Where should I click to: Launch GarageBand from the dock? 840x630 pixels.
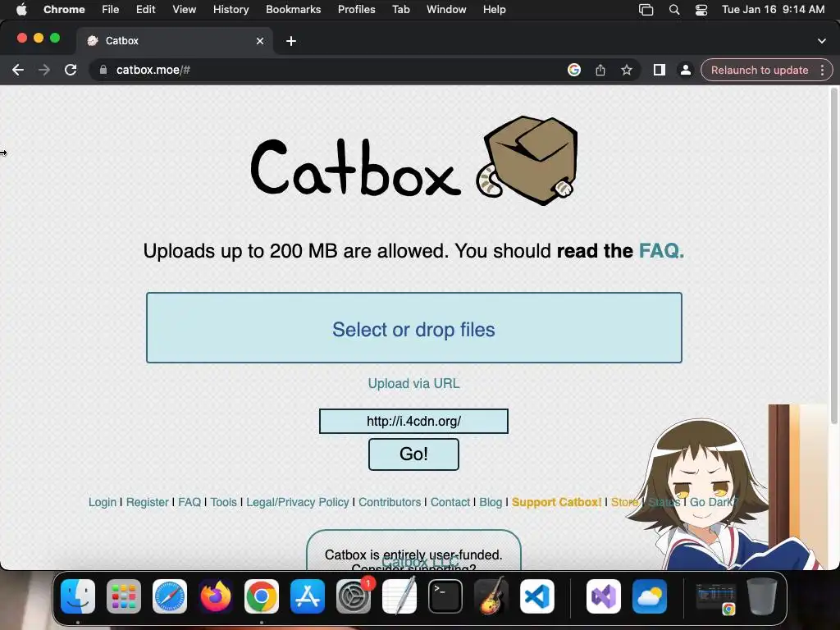point(491,596)
